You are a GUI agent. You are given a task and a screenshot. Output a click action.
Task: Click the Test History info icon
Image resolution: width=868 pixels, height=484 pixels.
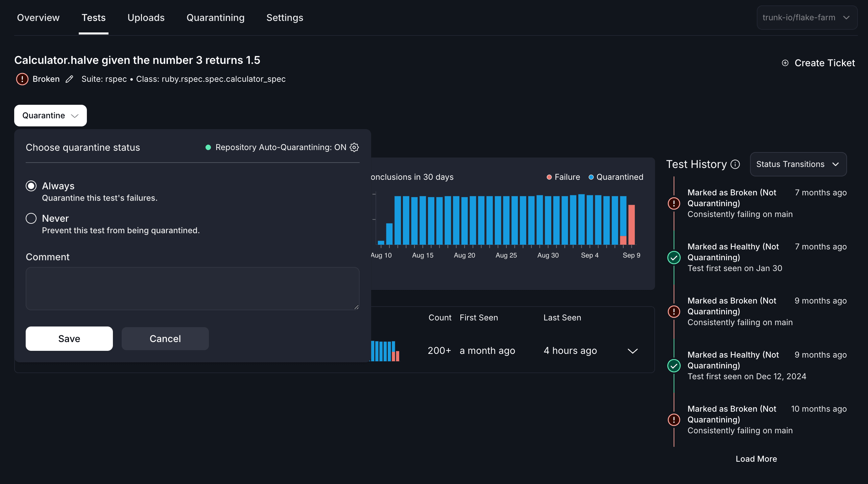(735, 164)
